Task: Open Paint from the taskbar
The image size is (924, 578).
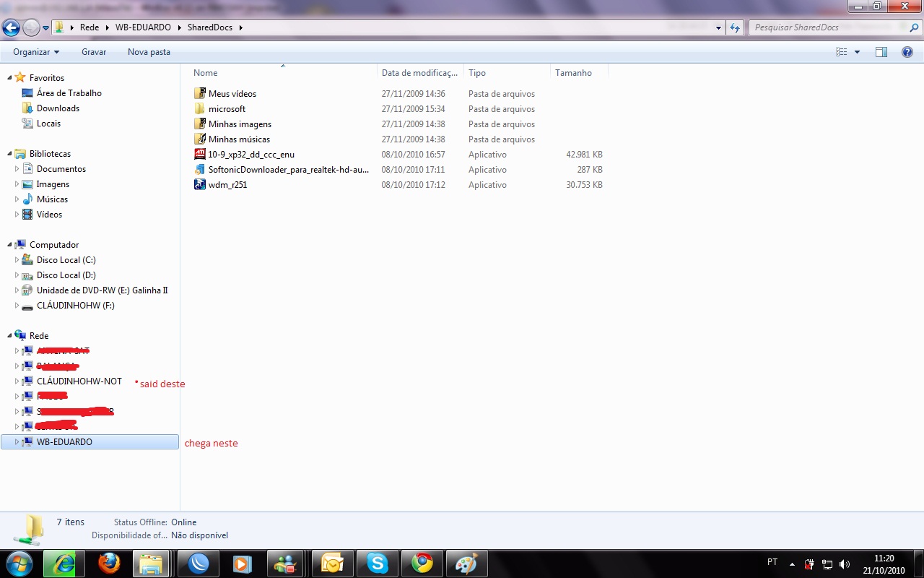Action: point(466,564)
